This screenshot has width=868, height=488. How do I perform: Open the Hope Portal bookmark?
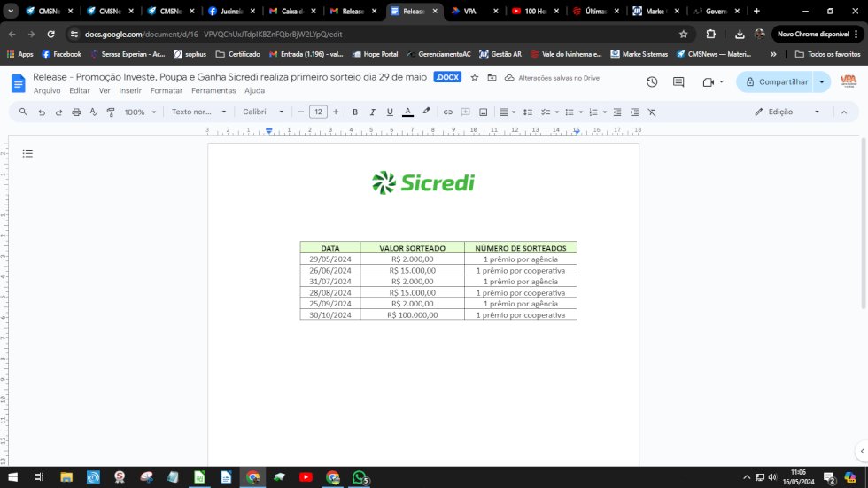point(375,54)
